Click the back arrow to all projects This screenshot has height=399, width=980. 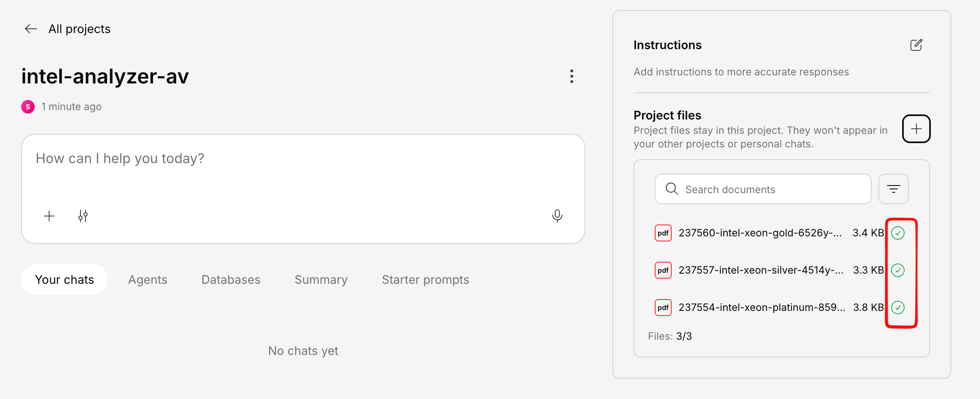31,29
